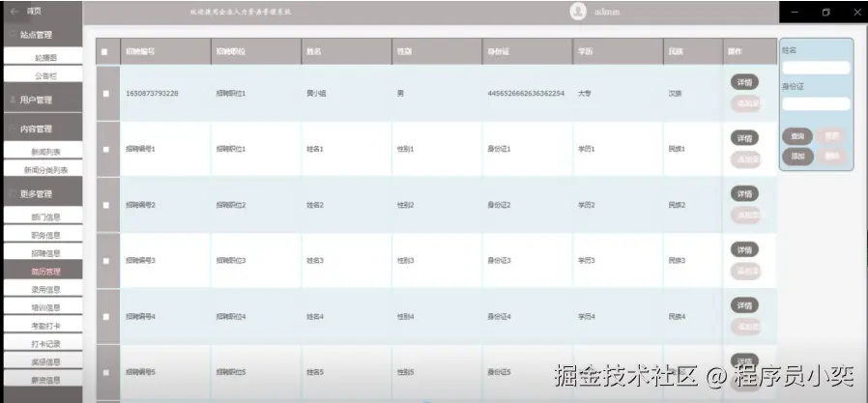Click the 姓名 column header
Viewport: 868px width, 403px height.
pos(347,51)
